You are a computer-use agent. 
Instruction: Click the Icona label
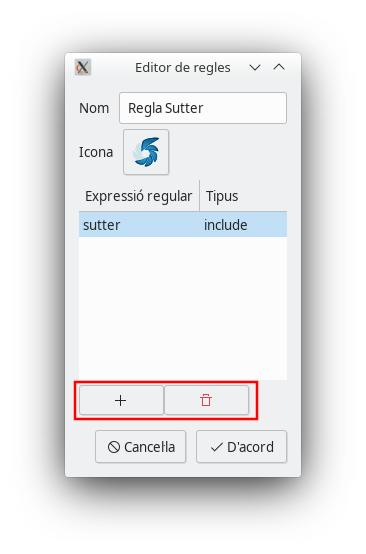click(96, 152)
